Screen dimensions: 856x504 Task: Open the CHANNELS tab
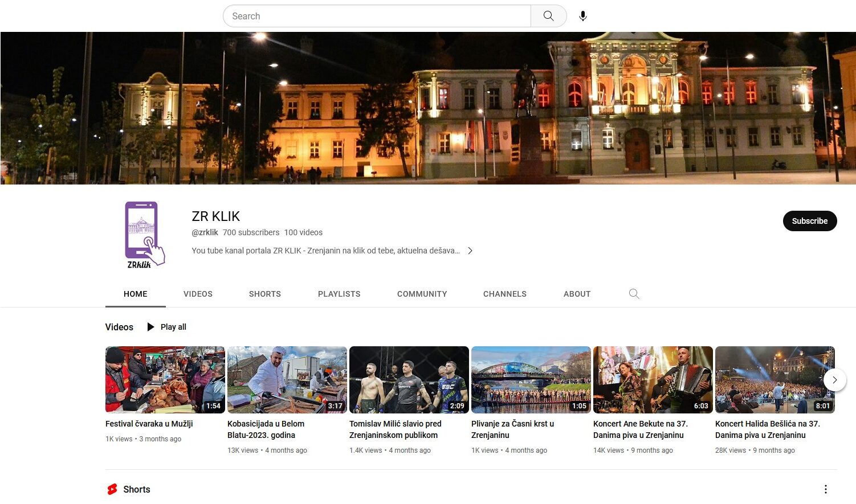pos(505,294)
